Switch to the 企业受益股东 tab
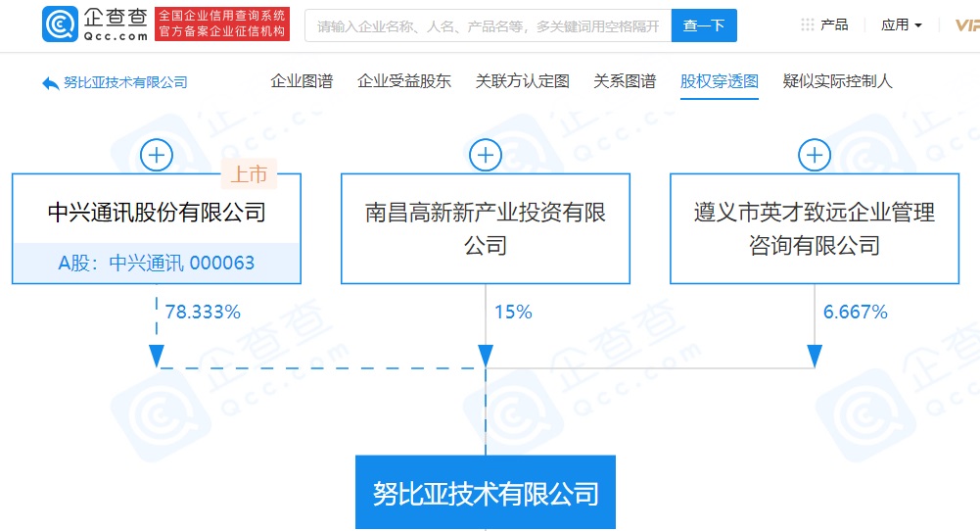 (x=403, y=81)
